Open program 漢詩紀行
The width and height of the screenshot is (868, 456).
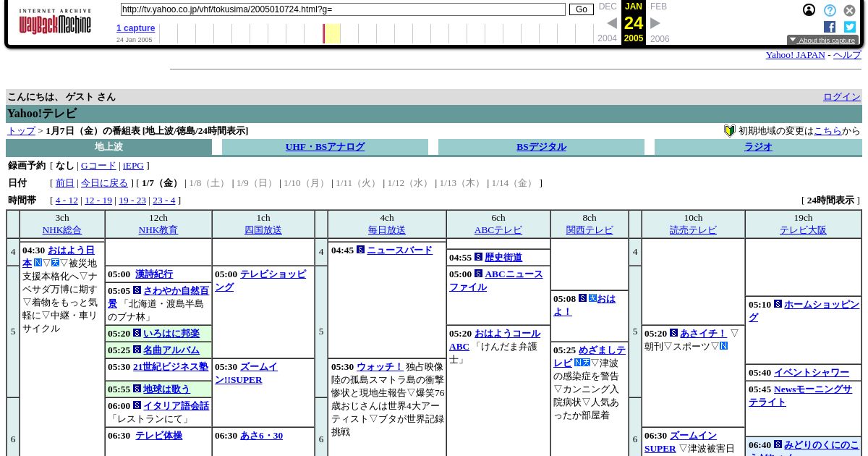pyautogui.click(x=154, y=274)
